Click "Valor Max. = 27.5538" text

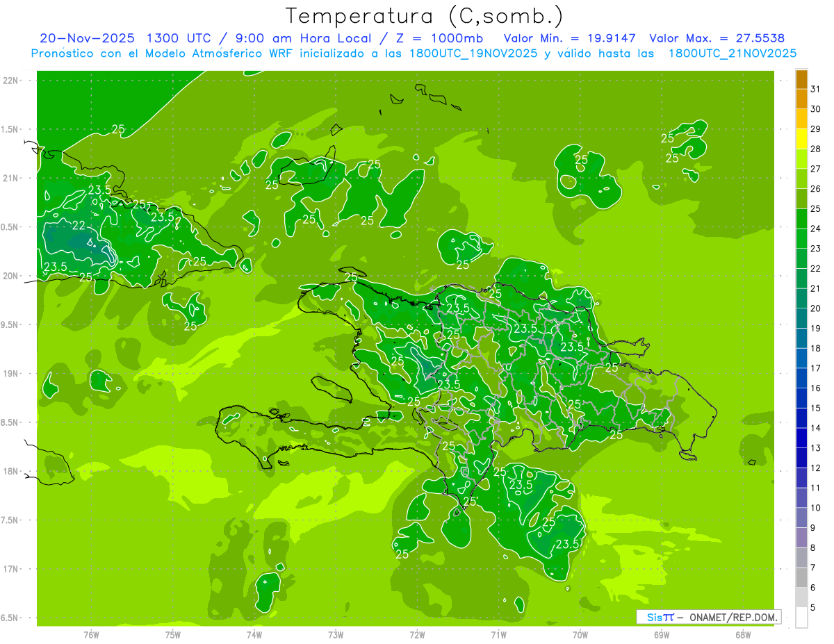click(x=717, y=38)
